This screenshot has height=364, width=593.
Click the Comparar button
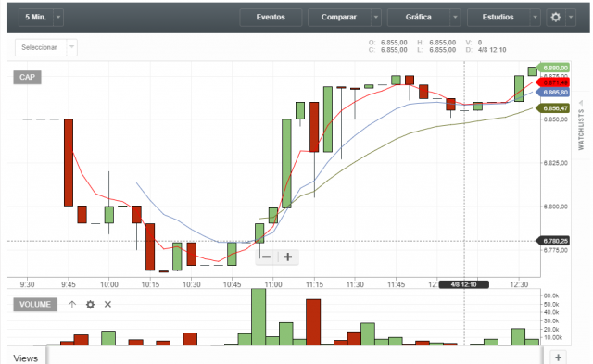click(339, 17)
